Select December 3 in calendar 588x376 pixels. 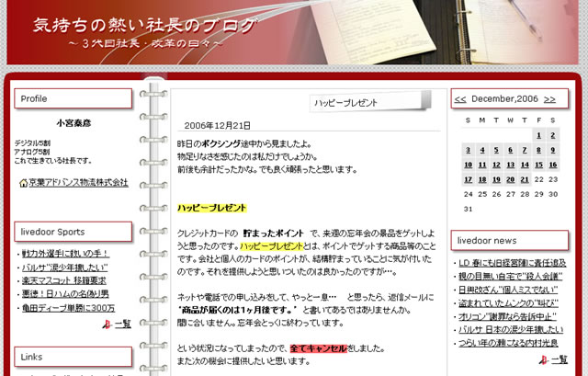468,150
